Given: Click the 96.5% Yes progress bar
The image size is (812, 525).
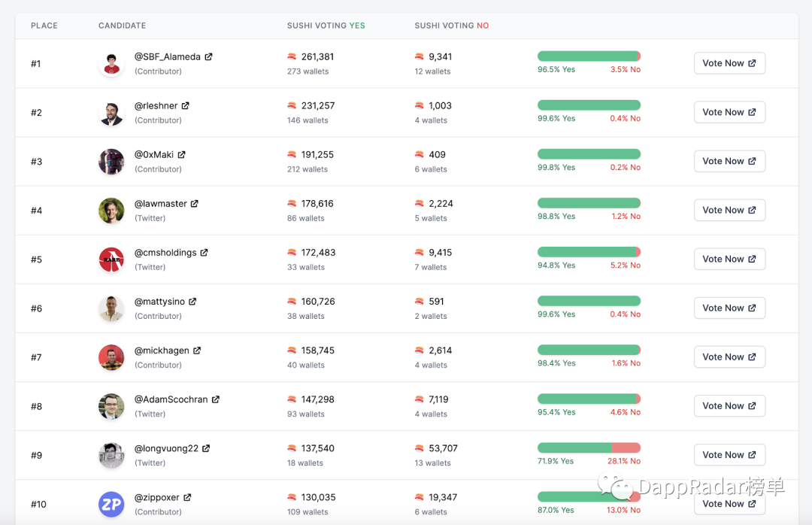Looking at the screenshot, I should [589, 56].
